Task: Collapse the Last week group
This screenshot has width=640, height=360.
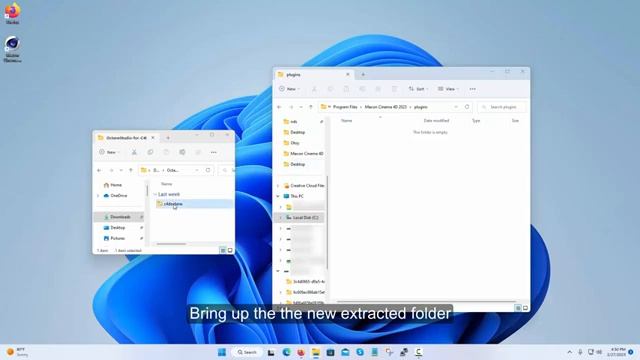Action: click(155, 194)
